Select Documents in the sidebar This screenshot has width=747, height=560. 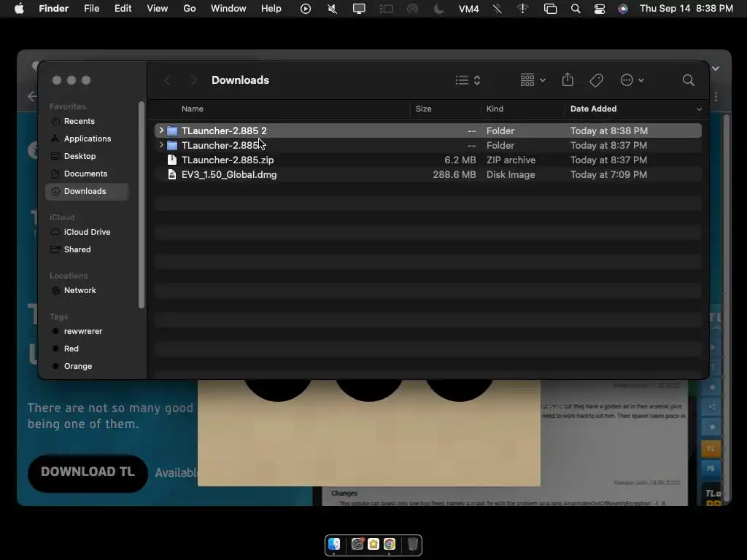coord(85,174)
